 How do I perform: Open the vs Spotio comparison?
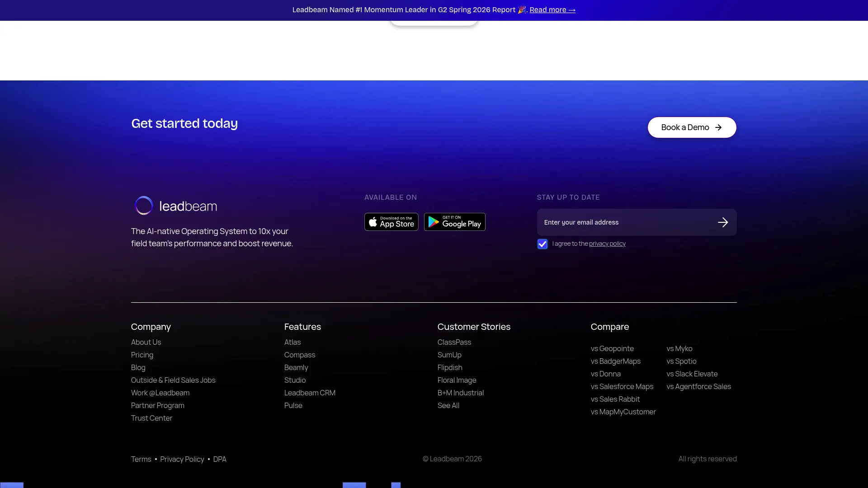681,361
